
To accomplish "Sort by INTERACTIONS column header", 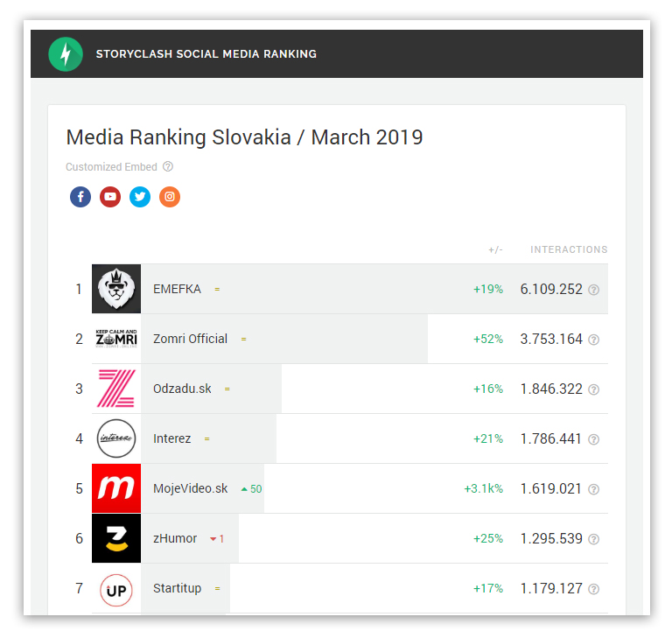I will pyautogui.click(x=569, y=249).
